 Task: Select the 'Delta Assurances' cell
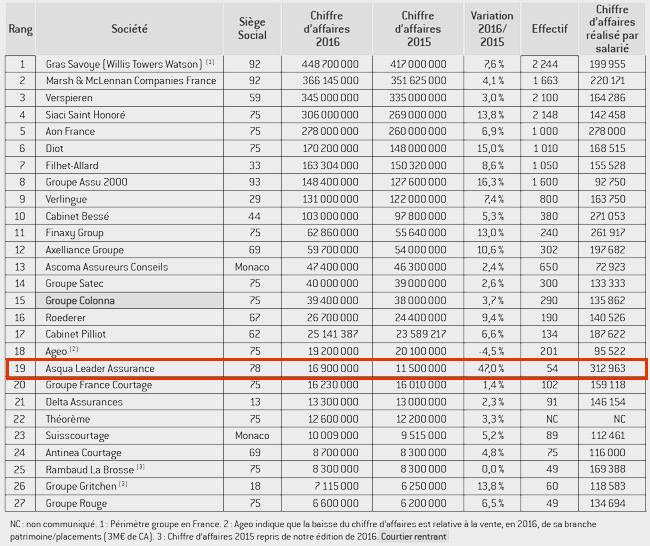point(129,402)
